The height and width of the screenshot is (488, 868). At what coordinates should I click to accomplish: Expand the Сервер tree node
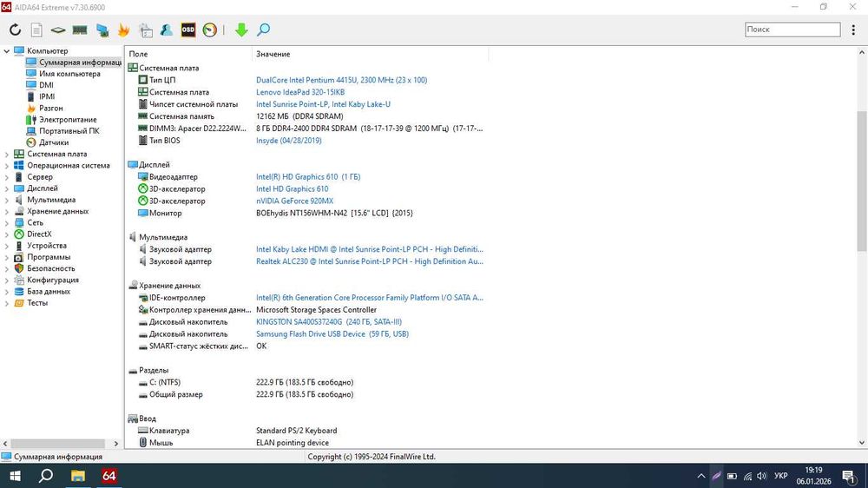[x=7, y=177]
